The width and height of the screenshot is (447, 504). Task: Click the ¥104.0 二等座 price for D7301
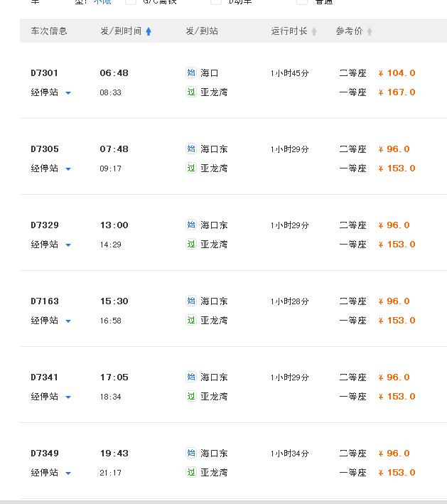[x=397, y=73]
